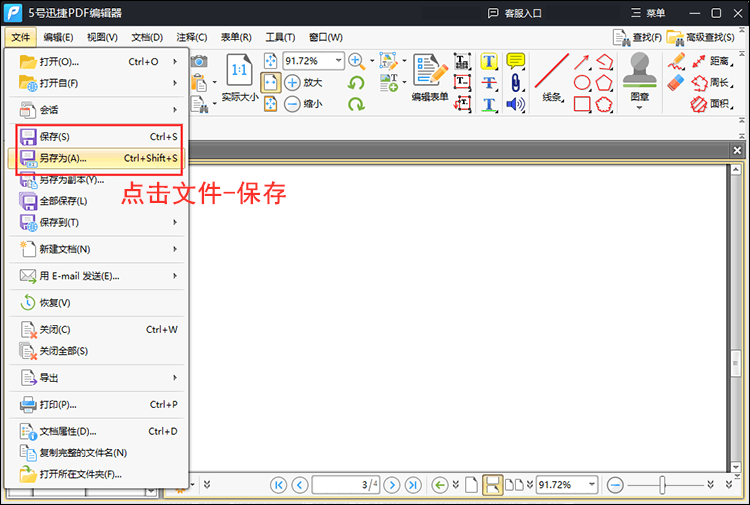The image size is (750, 505).
Task: Expand the 会话 submenu
Action: click(x=97, y=110)
